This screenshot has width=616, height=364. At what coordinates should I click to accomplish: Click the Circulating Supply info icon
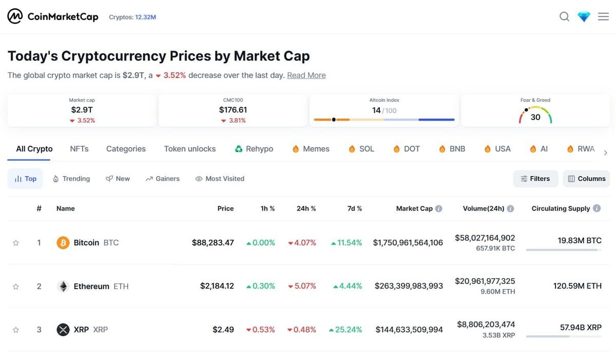(596, 208)
